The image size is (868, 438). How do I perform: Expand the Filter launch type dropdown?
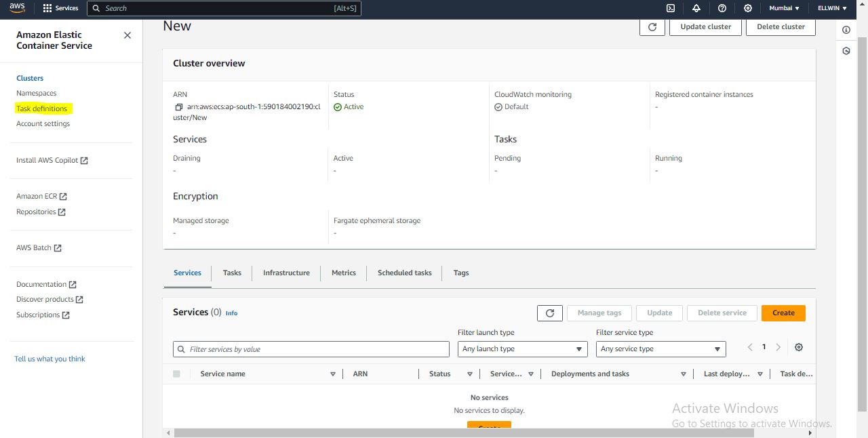[522, 349]
